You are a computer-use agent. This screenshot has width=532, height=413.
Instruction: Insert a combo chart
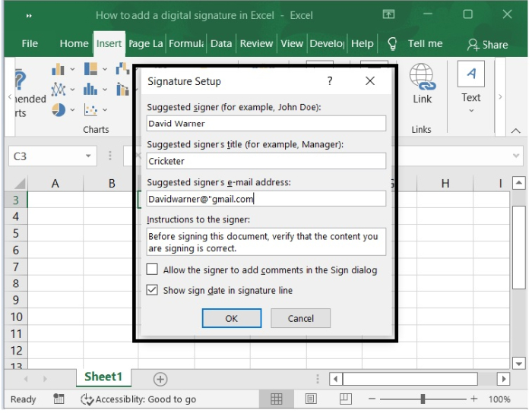point(122,90)
